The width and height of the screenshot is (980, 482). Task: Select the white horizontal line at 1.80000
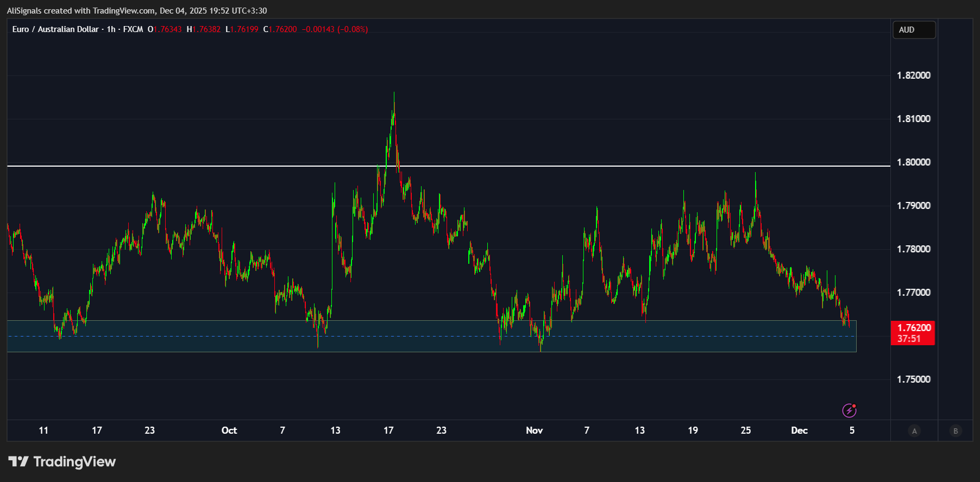449,166
